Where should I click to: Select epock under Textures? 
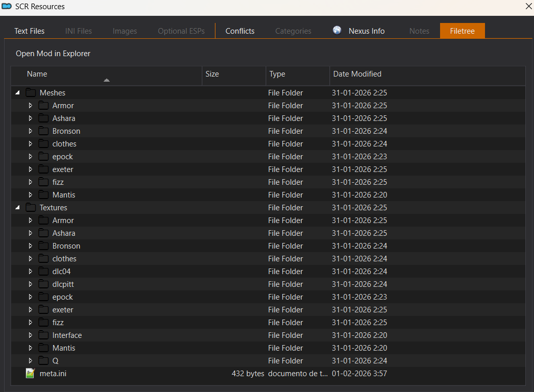point(63,298)
